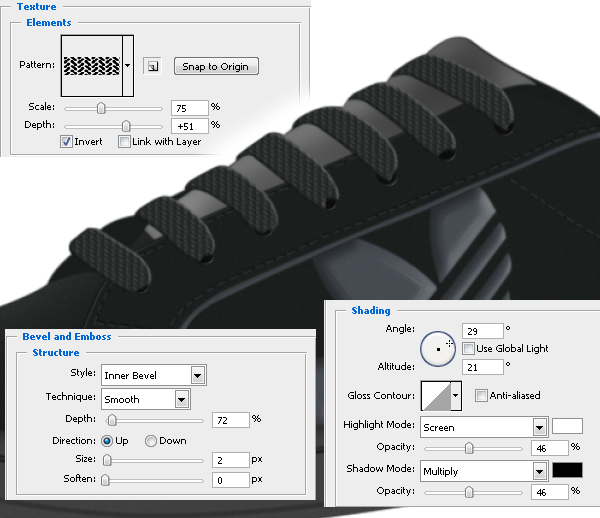Image resolution: width=600 pixels, height=518 pixels.
Task: Click the Gloss Contour preview thumbnail
Action: click(436, 396)
